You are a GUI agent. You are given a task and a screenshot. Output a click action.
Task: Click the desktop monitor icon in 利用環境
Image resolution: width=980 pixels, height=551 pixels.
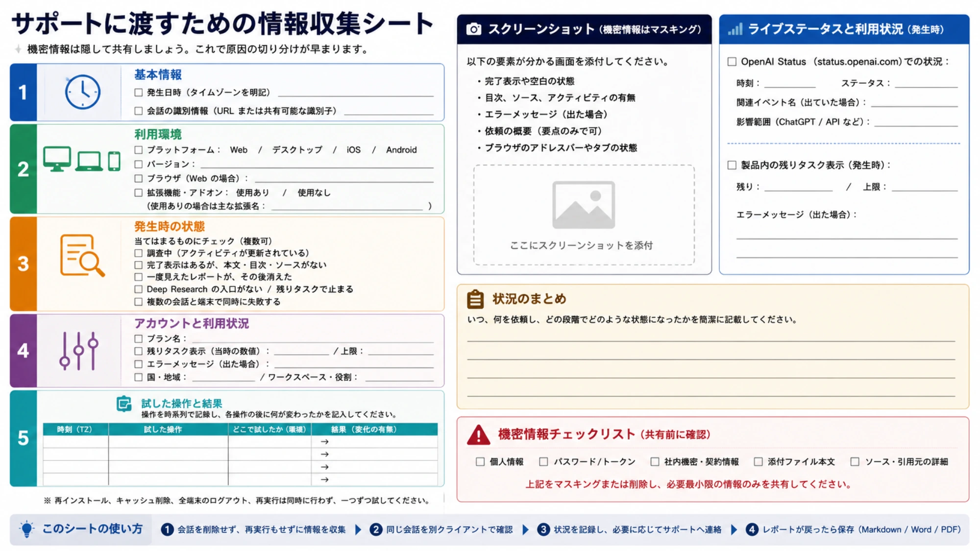pos(57,159)
